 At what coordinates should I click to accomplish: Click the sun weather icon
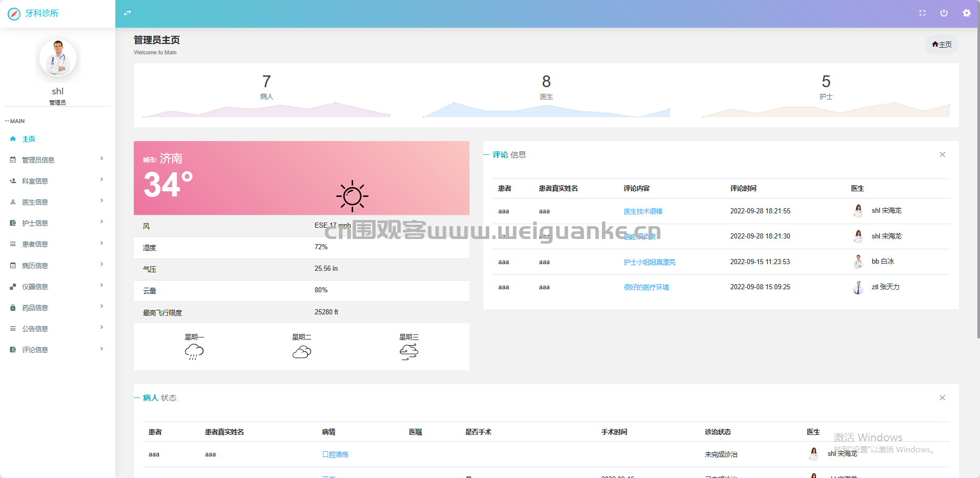point(352,196)
